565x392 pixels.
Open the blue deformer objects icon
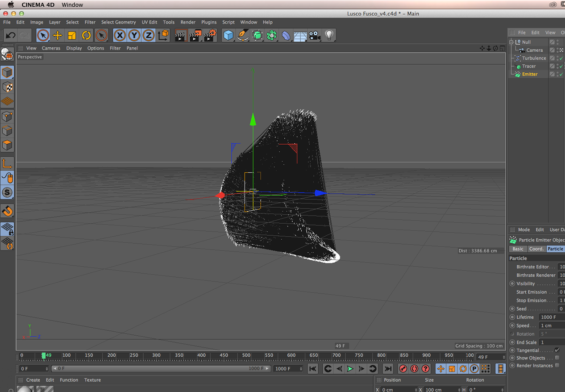286,35
